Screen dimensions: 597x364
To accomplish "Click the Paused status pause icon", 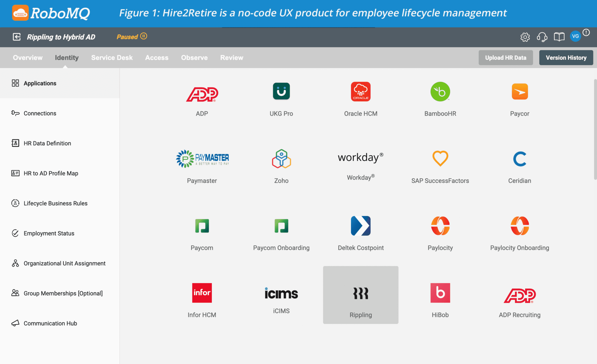I will click(x=144, y=36).
